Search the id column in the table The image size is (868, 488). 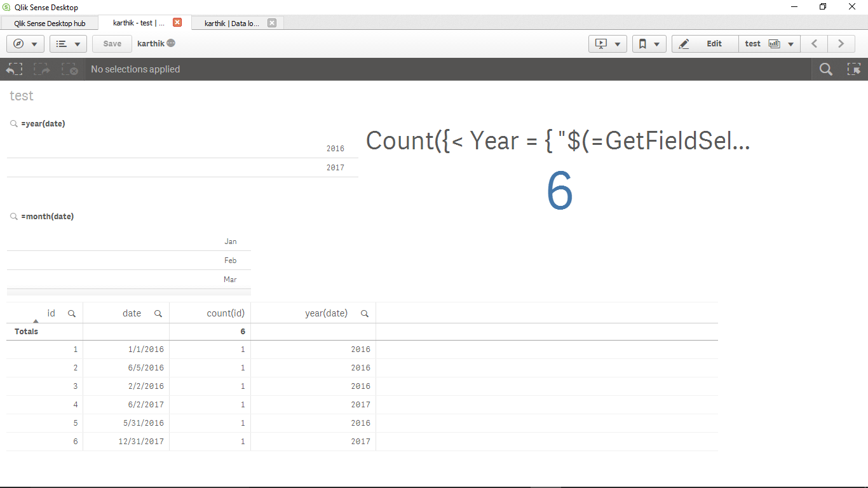tap(72, 313)
